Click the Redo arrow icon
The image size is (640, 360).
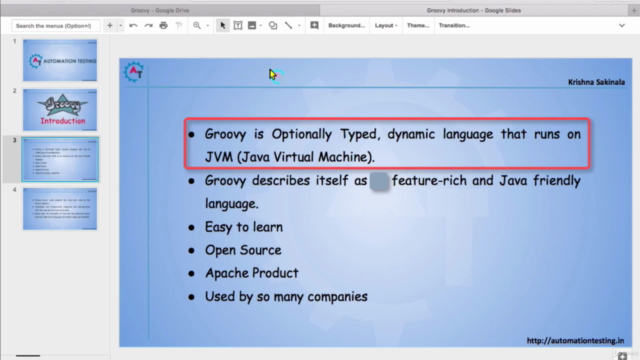pyautogui.click(x=149, y=25)
